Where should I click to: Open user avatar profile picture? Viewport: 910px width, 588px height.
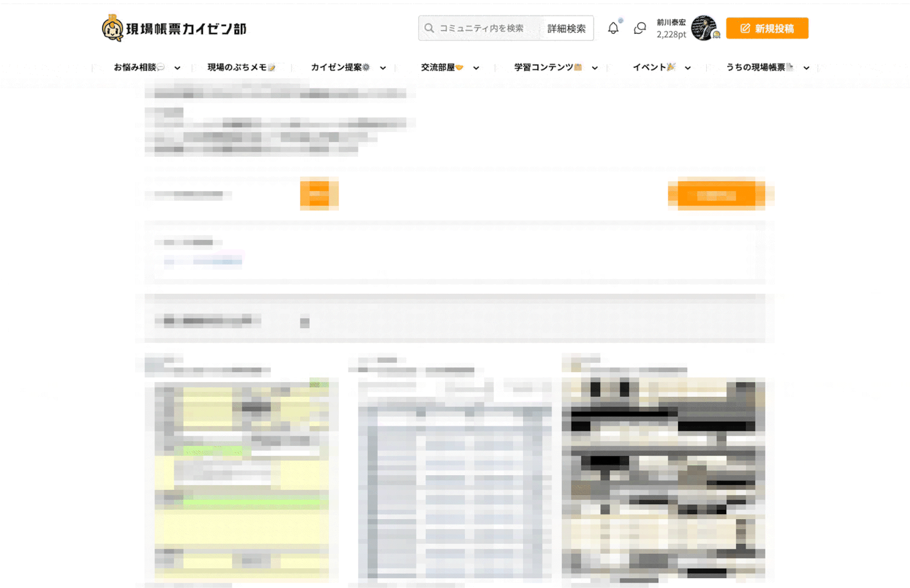[703, 27]
